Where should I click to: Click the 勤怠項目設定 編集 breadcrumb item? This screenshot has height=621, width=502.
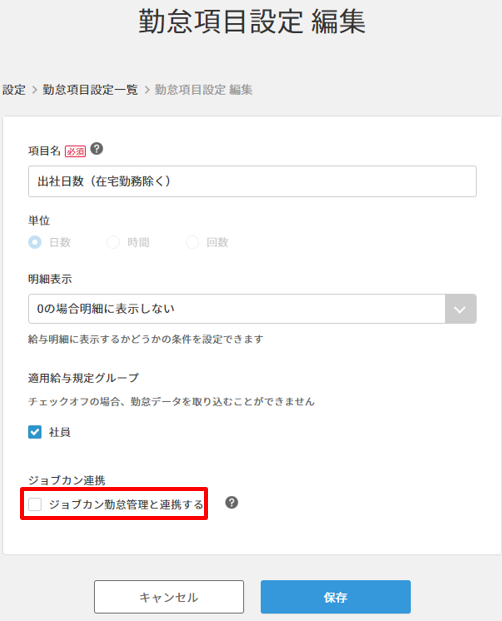pos(203,90)
